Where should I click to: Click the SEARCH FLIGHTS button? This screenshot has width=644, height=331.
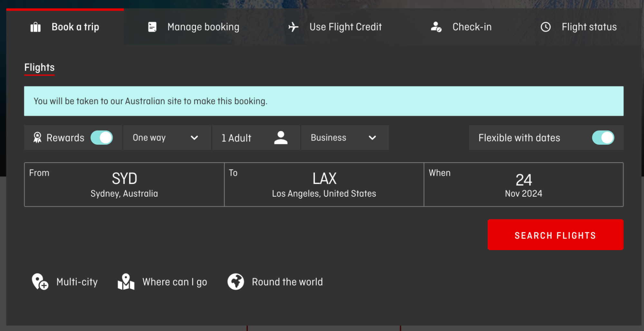coord(555,235)
